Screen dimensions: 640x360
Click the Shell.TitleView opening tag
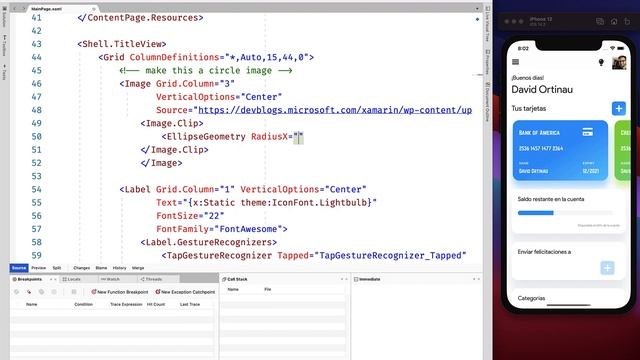click(122, 44)
